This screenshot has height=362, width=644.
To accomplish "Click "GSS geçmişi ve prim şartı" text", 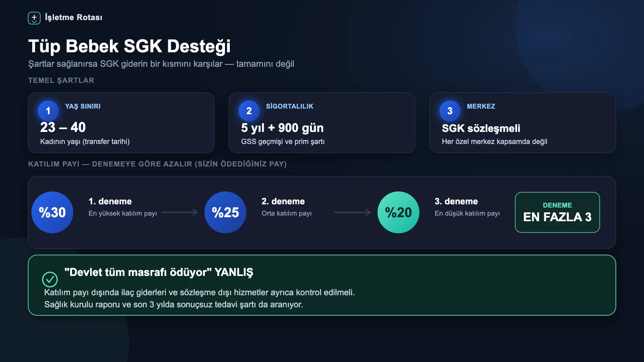I will [x=283, y=142].
